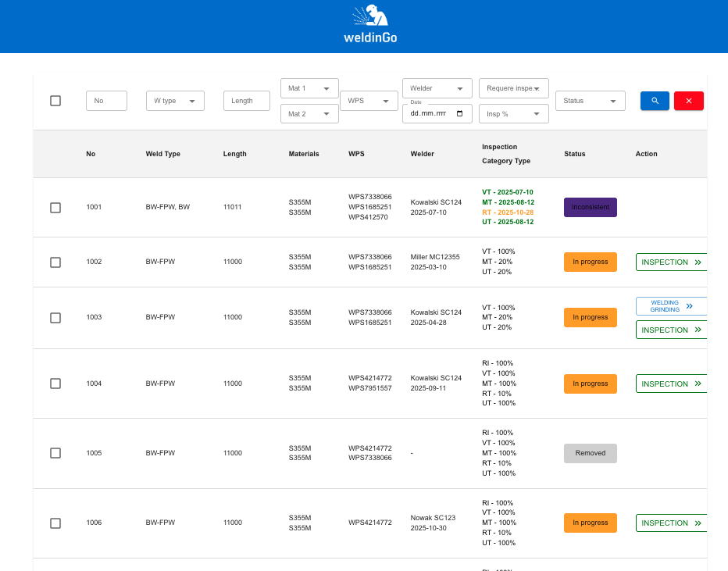Open Inspection for weld 1004
This screenshot has height=571, width=728.
pos(671,384)
